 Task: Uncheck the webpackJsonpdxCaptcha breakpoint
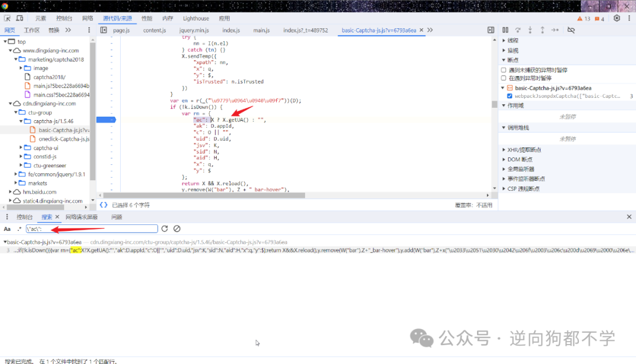point(510,96)
